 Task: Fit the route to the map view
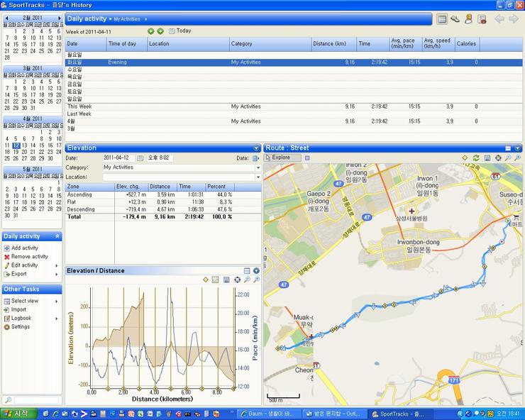(x=498, y=157)
